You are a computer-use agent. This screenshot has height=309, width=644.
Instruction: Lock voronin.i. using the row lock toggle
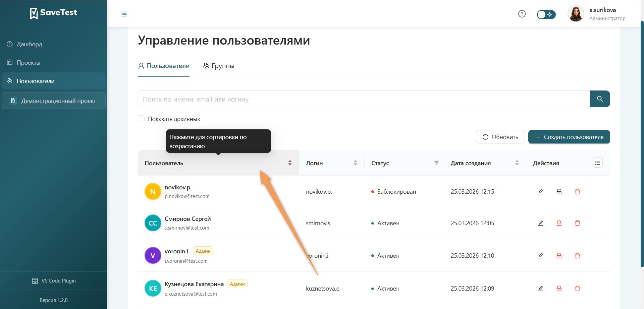[x=559, y=255]
